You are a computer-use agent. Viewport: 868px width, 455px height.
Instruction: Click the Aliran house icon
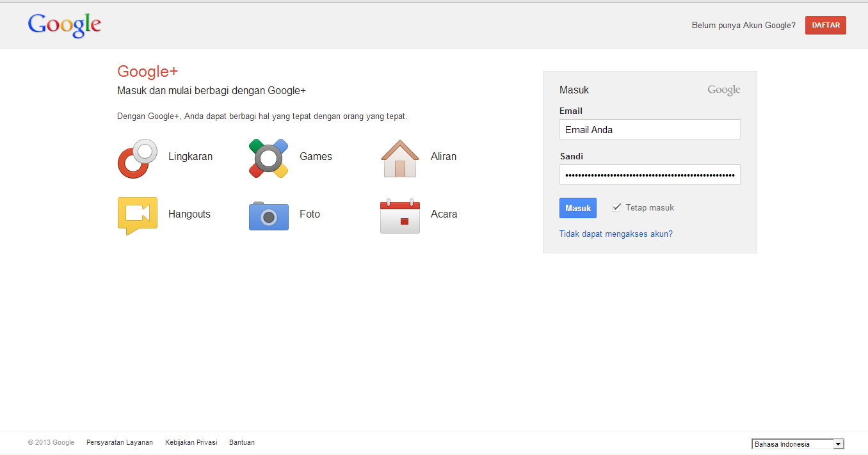click(400, 158)
